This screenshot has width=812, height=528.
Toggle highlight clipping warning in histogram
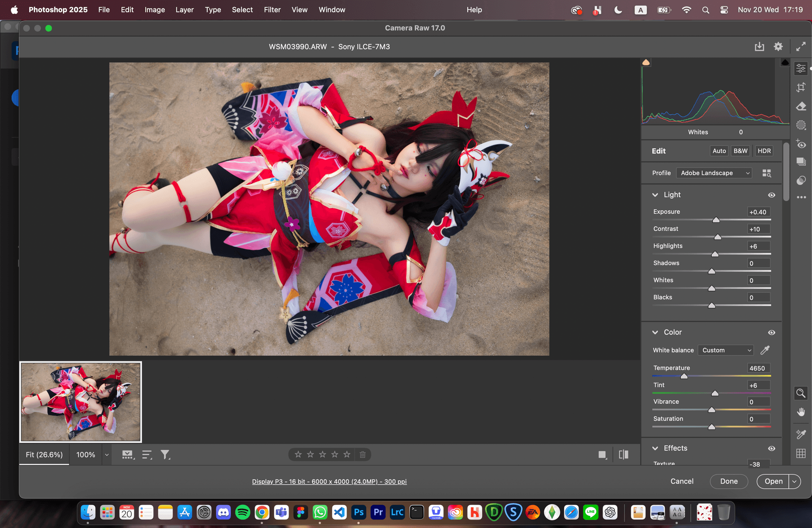pos(785,63)
